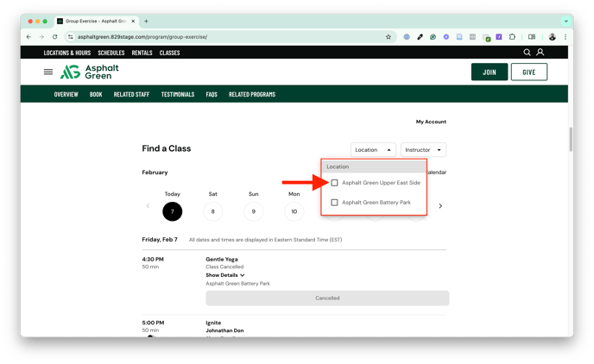Close the Group Exercise tab

(x=133, y=22)
